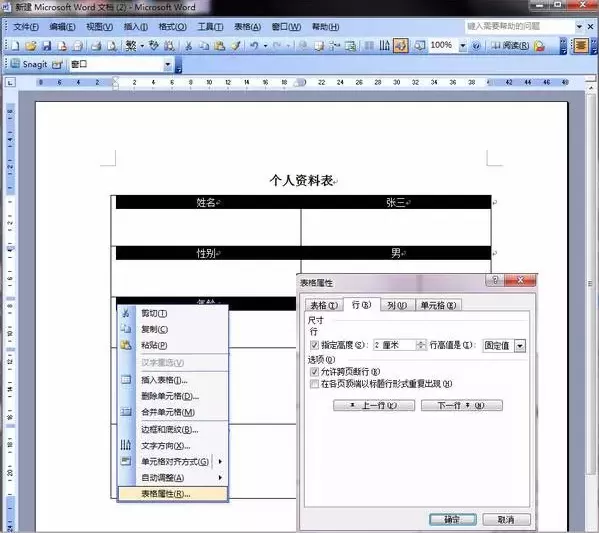The image size is (599, 533).
Task: Choose 合并单元格(M) in context menu
Action: (173, 412)
